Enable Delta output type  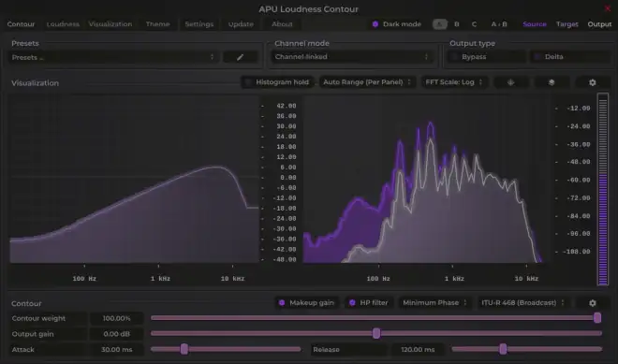click(570, 57)
